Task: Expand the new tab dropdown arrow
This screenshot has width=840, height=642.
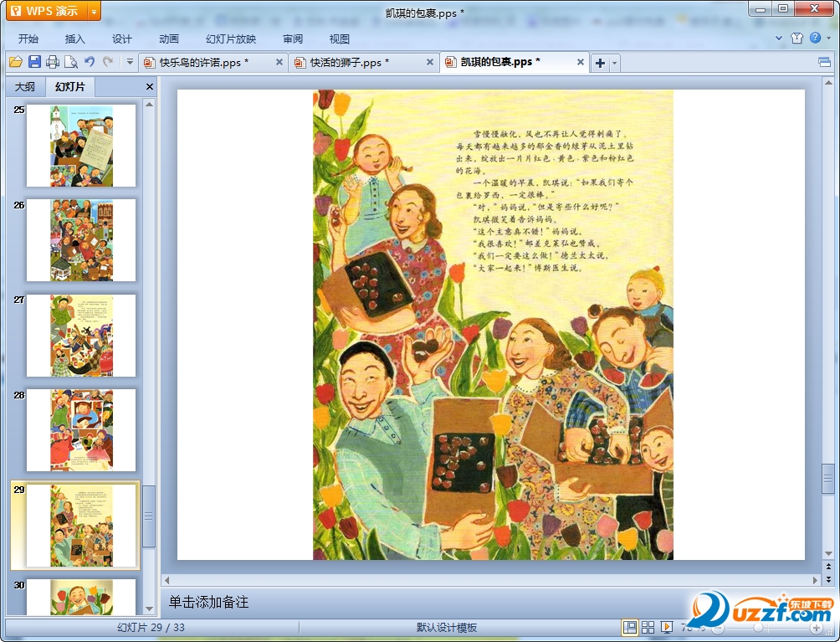Action: tap(614, 63)
